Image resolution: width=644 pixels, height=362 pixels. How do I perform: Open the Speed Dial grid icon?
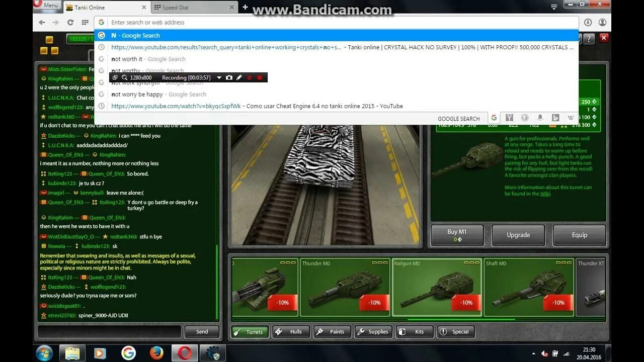85,22
